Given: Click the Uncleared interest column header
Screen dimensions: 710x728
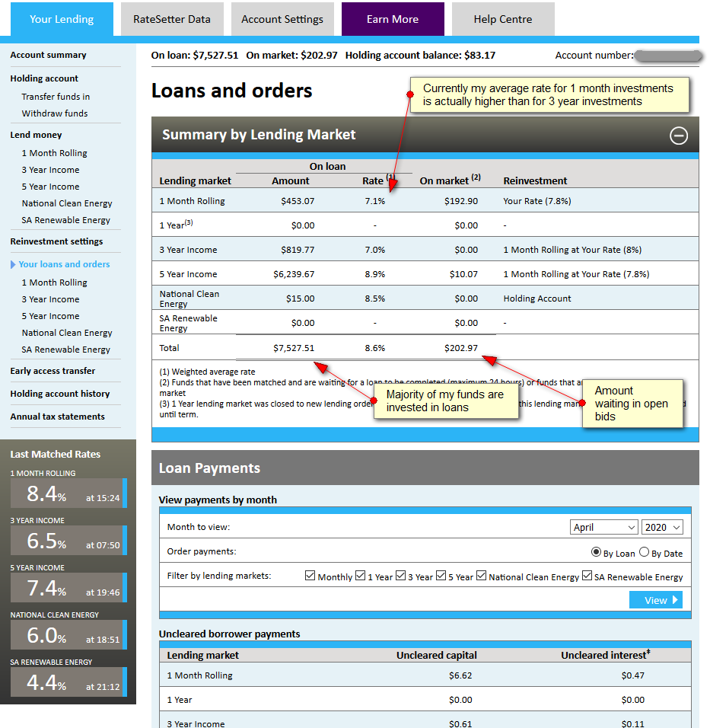Looking at the screenshot, I should (x=606, y=655).
